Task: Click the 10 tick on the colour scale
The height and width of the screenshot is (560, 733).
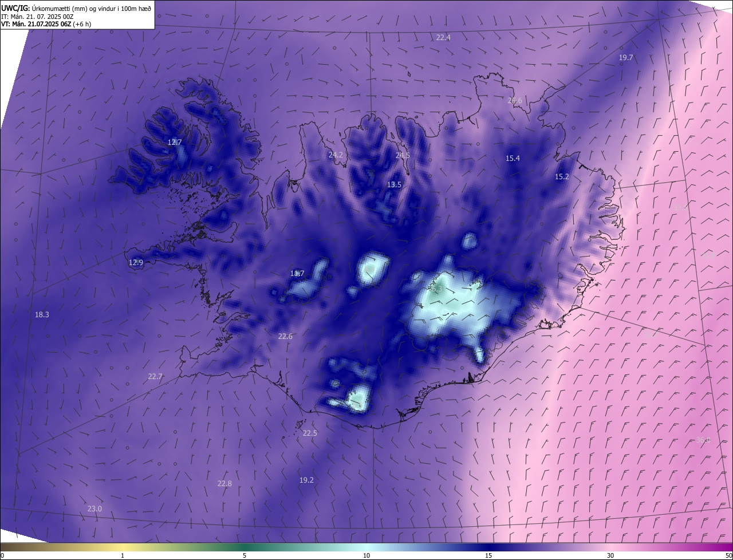Action: [x=366, y=555]
